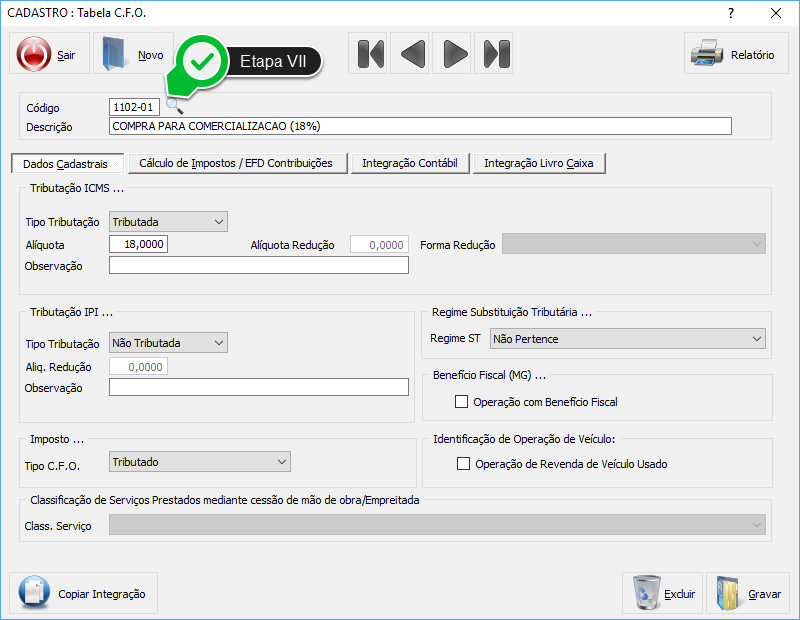Jump to the first record
The image size is (800, 620).
(x=368, y=54)
